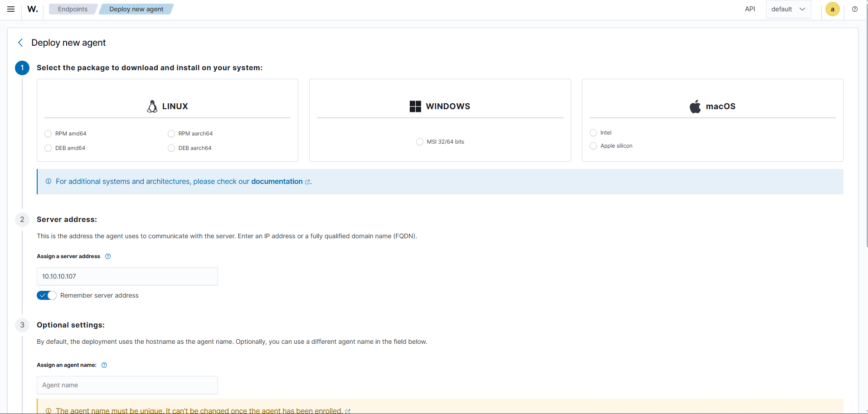Select DEB amd64 package
Viewport: 868px width, 414px height.
point(48,148)
